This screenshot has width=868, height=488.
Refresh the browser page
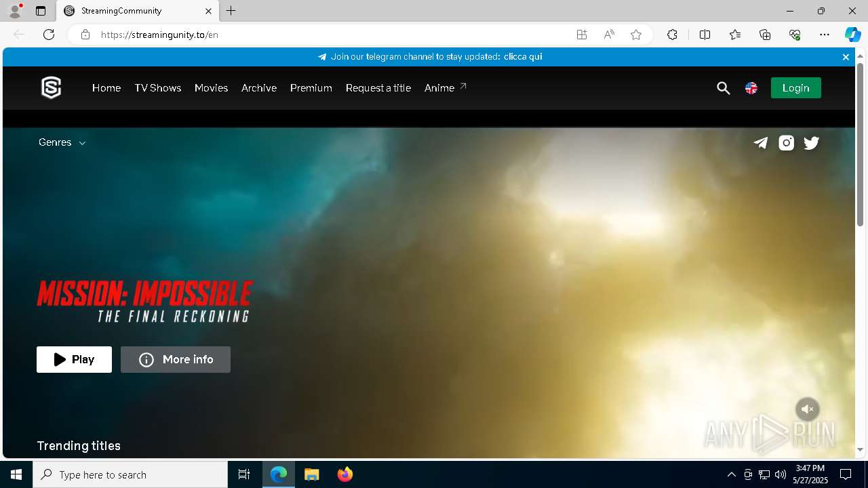coord(49,35)
